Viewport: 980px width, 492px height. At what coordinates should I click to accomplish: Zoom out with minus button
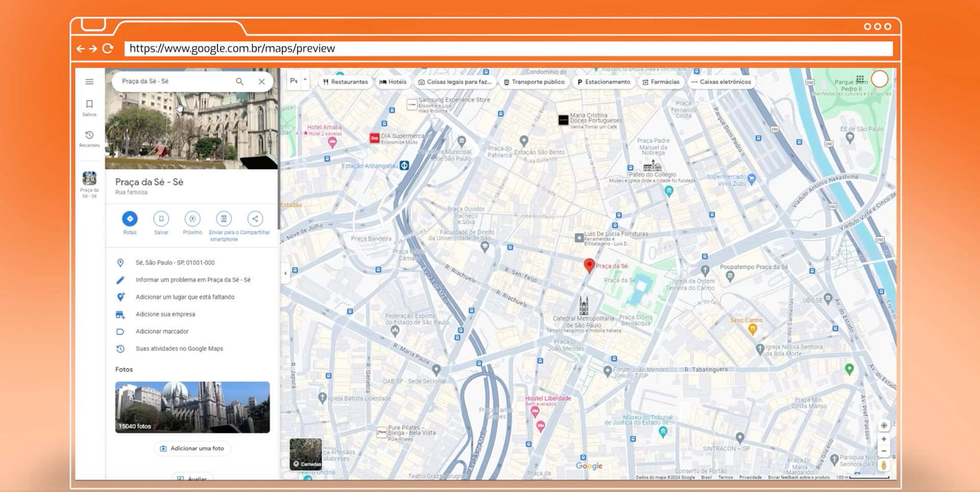click(x=884, y=451)
